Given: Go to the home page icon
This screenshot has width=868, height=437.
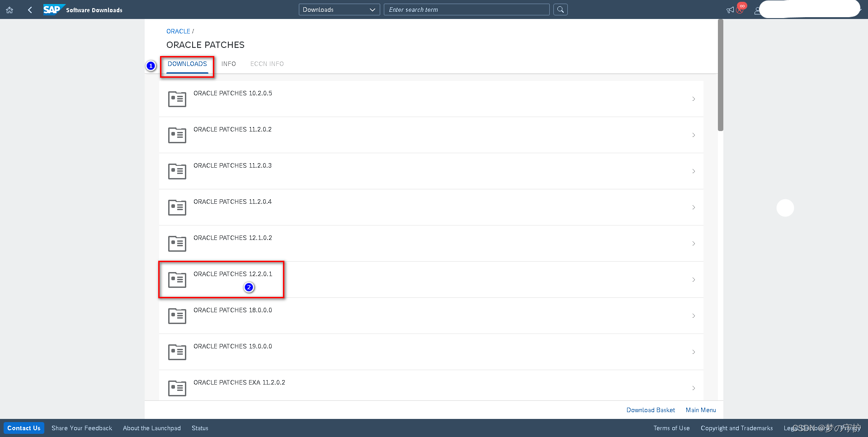Looking at the screenshot, I should (9, 10).
